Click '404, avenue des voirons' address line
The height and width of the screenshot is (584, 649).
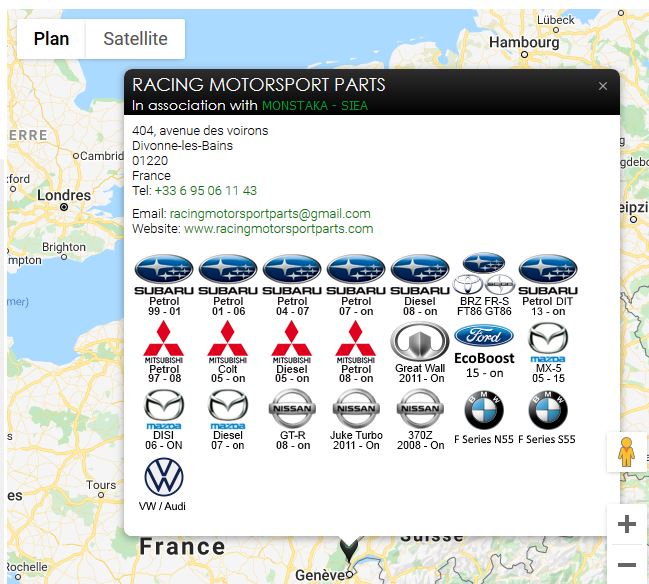point(200,131)
